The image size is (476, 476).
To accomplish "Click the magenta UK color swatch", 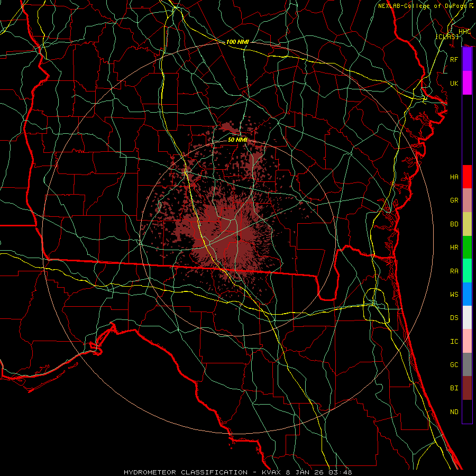I will coord(467,83).
